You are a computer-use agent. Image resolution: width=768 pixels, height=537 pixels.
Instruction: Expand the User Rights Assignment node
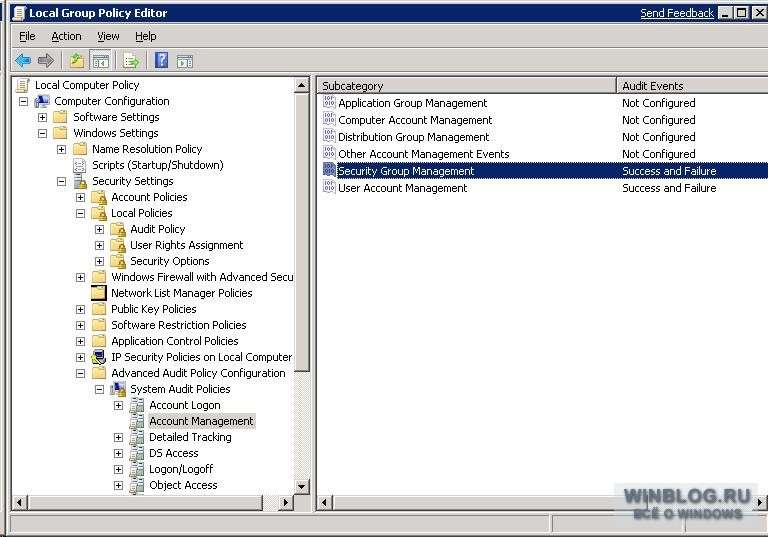point(99,245)
